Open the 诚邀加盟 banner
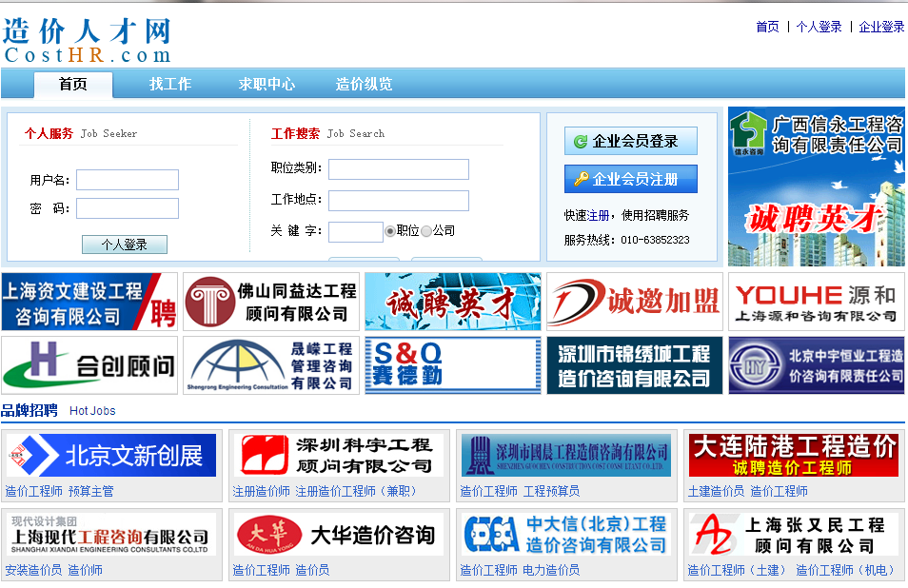 point(635,302)
